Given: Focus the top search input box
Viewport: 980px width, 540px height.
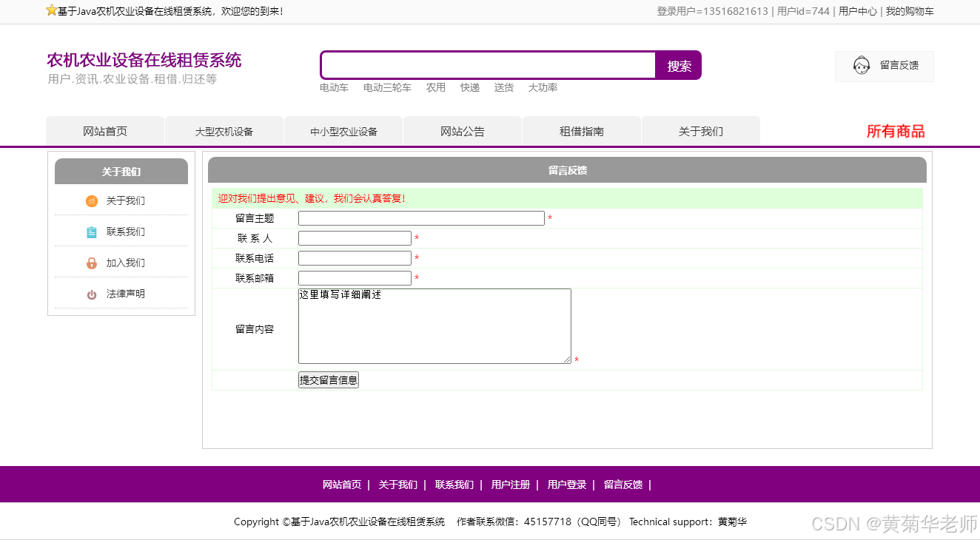Looking at the screenshot, I should (x=489, y=65).
